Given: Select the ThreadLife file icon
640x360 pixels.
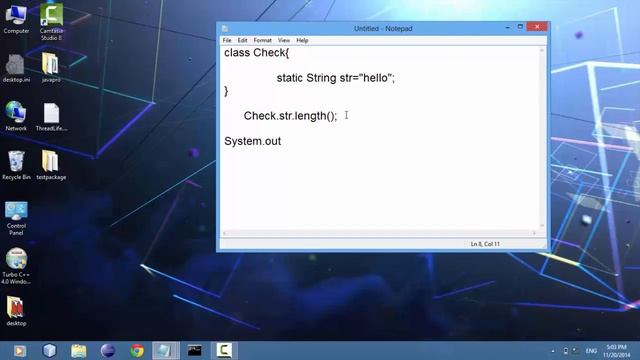Looking at the screenshot, I should pyautogui.click(x=51, y=117).
